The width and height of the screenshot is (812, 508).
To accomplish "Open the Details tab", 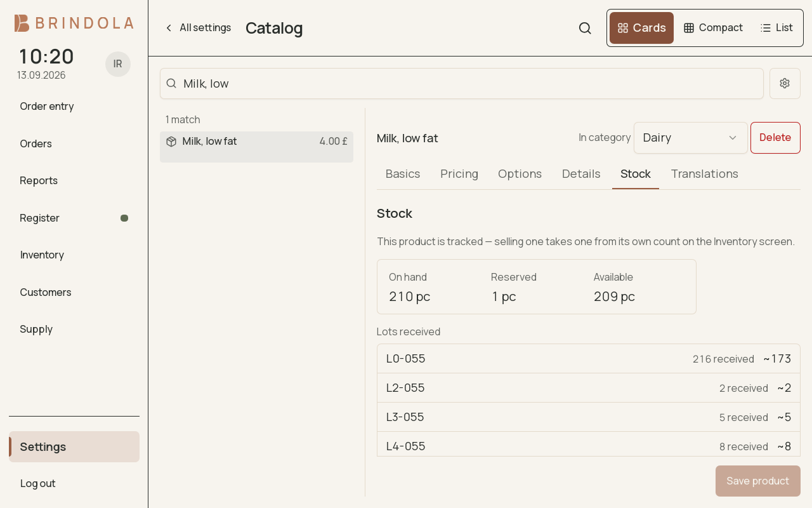I will click(x=581, y=174).
